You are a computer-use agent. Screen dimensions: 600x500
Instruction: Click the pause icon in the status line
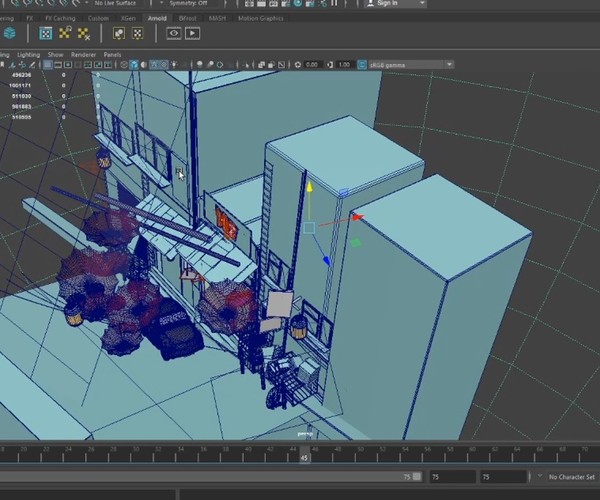pos(334,3)
